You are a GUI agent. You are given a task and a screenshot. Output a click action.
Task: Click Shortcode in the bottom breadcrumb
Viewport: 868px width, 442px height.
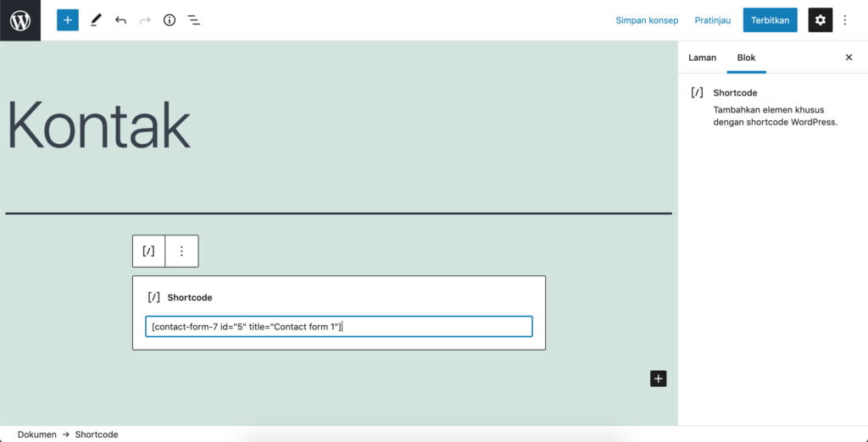coord(97,435)
